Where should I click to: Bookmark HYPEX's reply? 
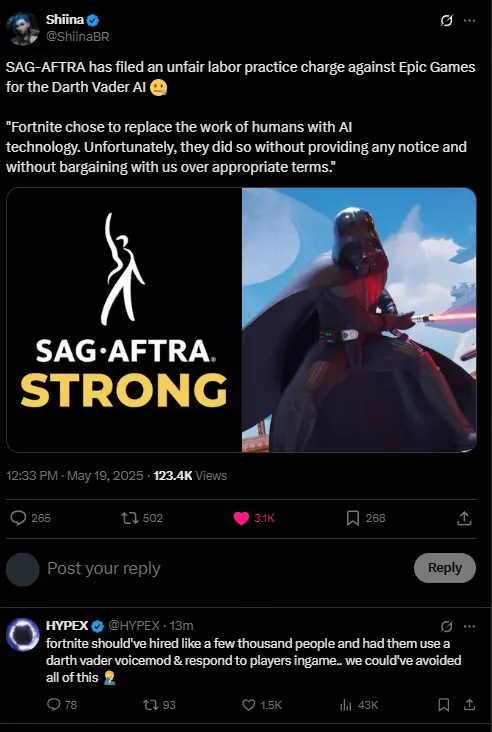pos(444,704)
